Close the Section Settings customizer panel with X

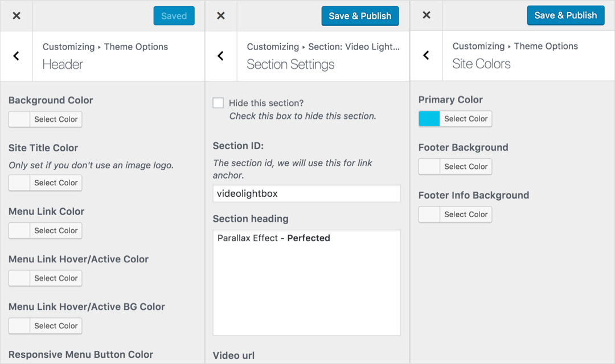(221, 16)
